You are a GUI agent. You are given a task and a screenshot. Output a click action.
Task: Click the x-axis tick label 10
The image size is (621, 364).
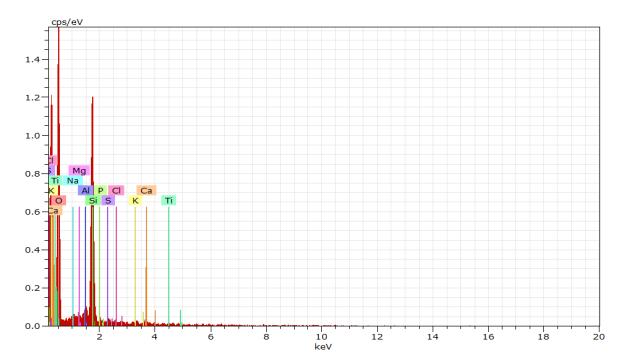[322, 337]
